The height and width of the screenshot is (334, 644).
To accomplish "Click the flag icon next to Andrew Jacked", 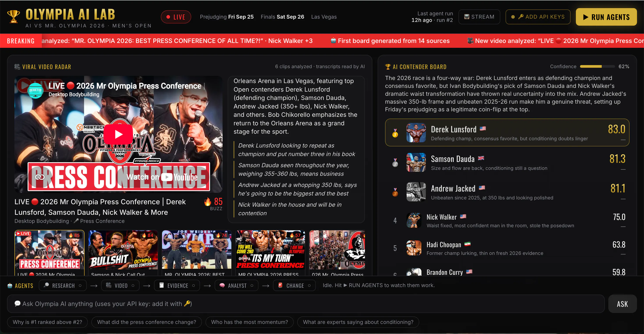I will 482,188.
